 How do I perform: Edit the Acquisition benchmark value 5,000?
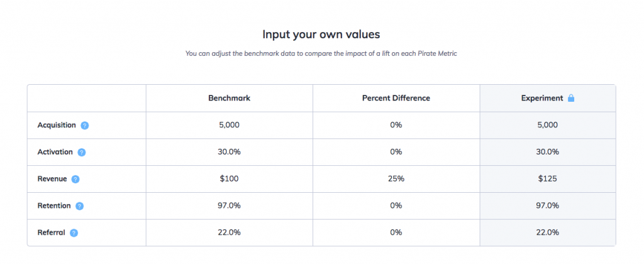pyautogui.click(x=229, y=125)
